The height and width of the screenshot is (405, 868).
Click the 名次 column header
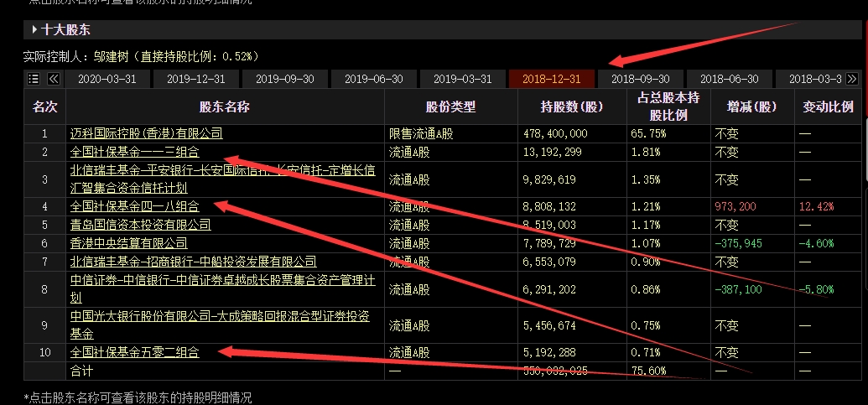click(x=44, y=106)
